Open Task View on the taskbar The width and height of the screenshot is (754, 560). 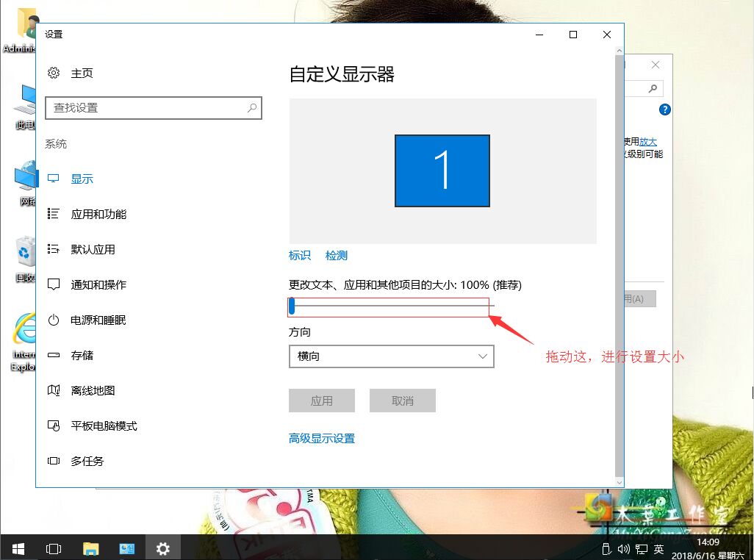pyautogui.click(x=54, y=548)
